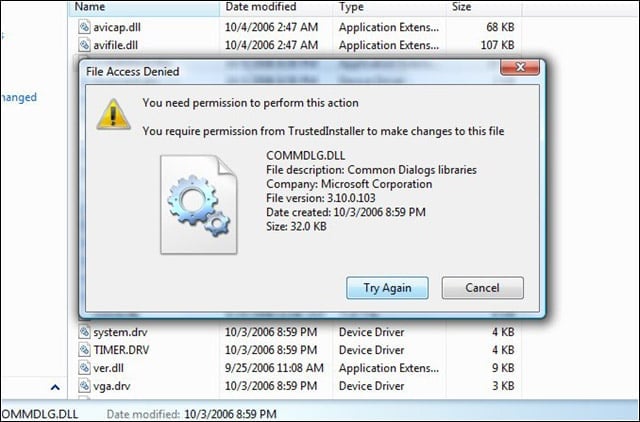Select vga.drv file icon
Image resolution: width=640 pixels, height=422 pixels.
[x=84, y=386]
